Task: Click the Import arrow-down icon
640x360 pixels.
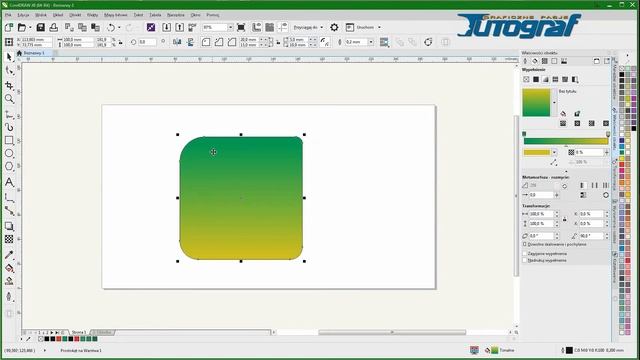Action: pos(167,27)
